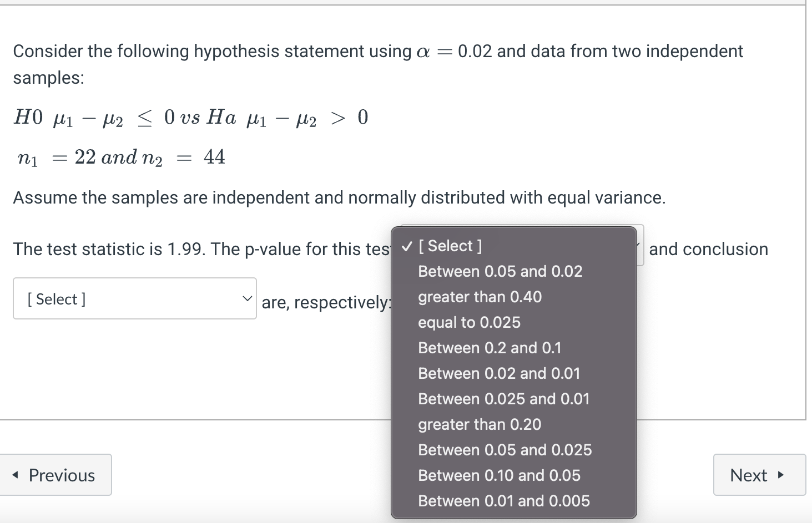The image size is (812, 523).
Task: Choose "Between 0.05 and 0.025" option
Action: pyautogui.click(x=505, y=450)
